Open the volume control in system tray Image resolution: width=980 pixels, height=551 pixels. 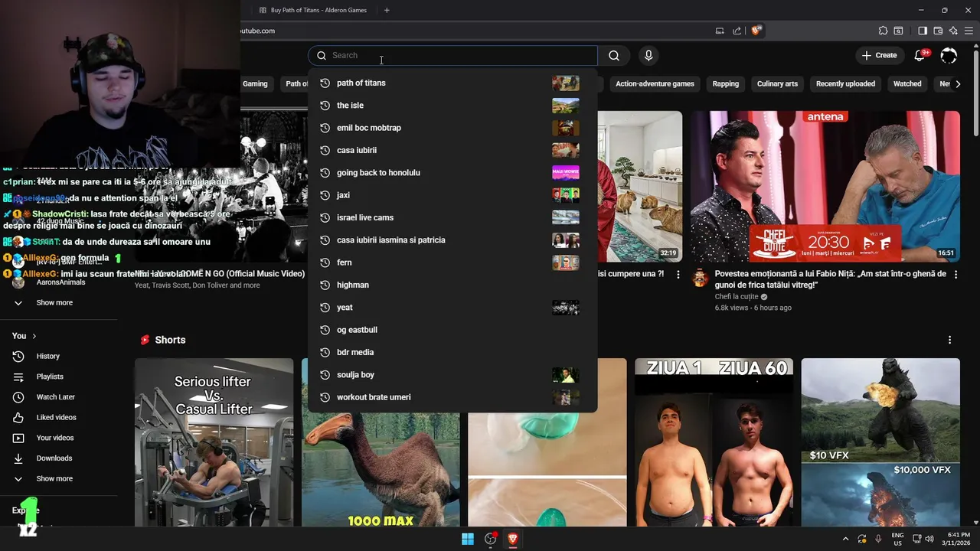pyautogui.click(x=929, y=539)
